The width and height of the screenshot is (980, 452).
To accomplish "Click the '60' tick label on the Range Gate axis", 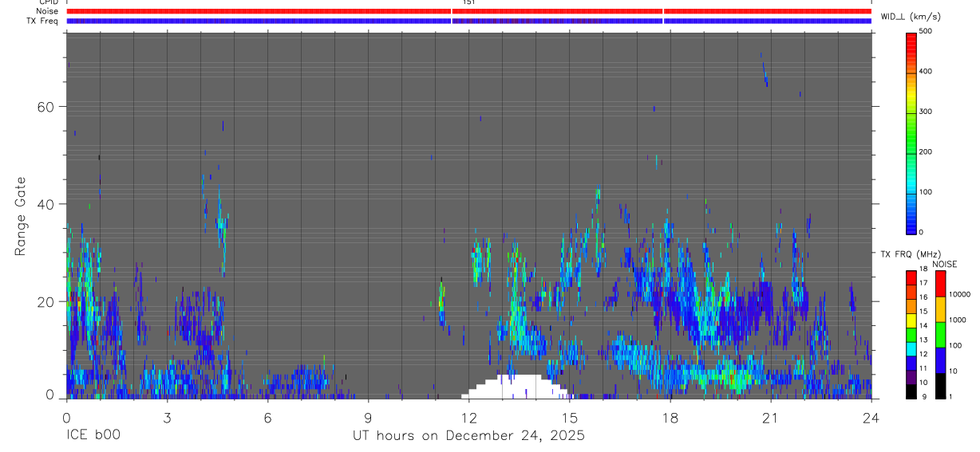I will [x=47, y=107].
